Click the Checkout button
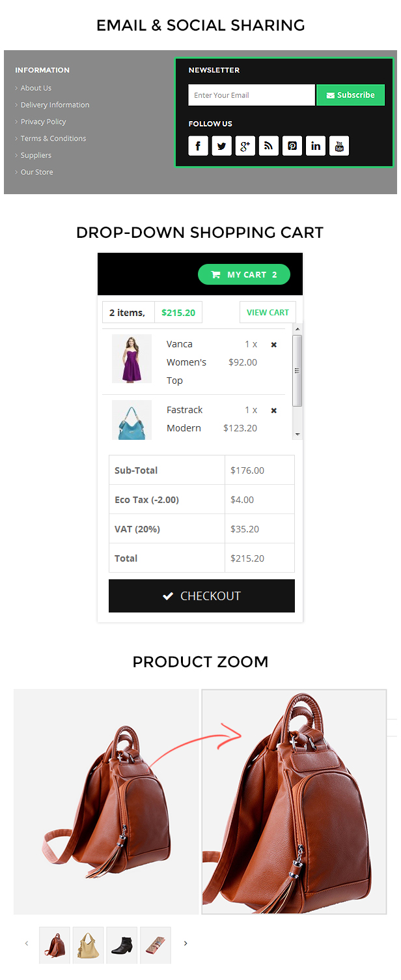Viewport: 401px width, 980px height. (202, 596)
